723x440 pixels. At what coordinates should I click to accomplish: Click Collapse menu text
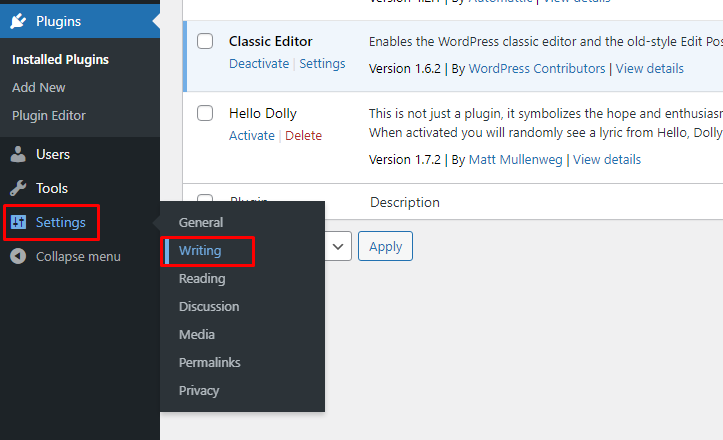tap(78, 256)
